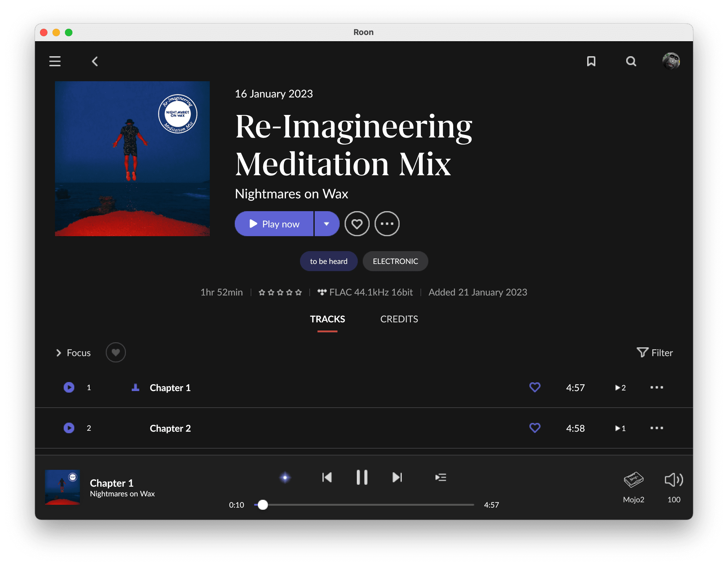Click the Chapter 1 title in the footer
Viewport: 728px width, 566px height.
112,483
